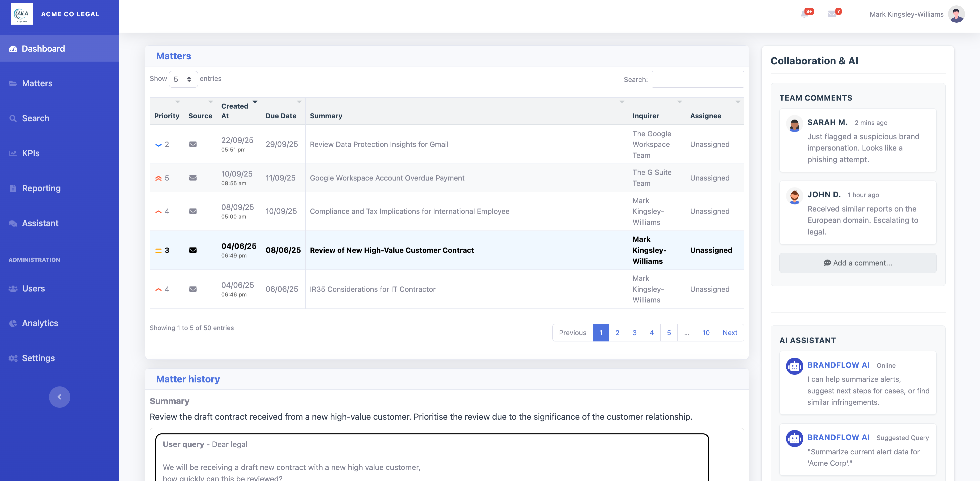The width and height of the screenshot is (980, 481).
Task: Click email source icon of Gmail matter
Action: [193, 145]
